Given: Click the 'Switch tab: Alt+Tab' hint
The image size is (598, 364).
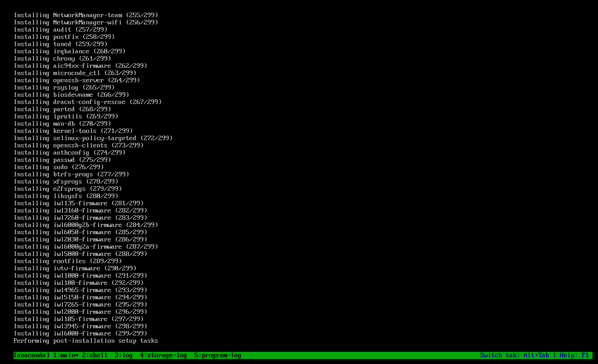Looking at the screenshot, I should click(514, 355).
